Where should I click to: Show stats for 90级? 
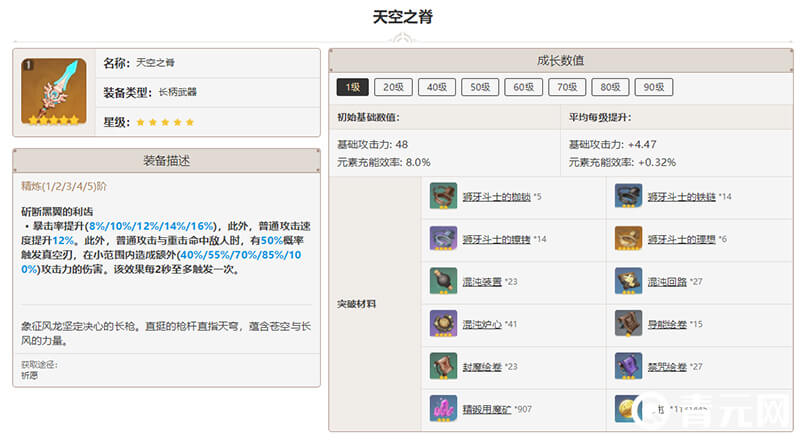pos(654,87)
